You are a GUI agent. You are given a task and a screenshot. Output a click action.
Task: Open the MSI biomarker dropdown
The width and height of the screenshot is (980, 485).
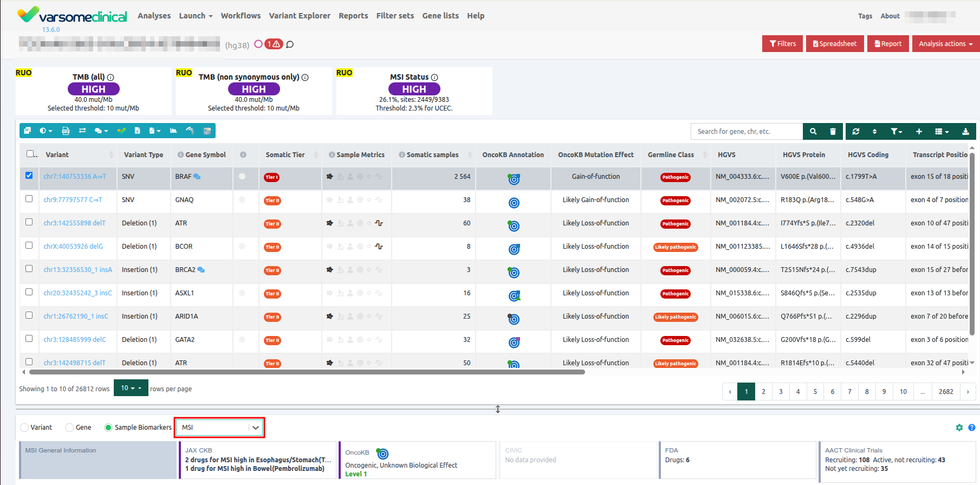pyautogui.click(x=219, y=428)
